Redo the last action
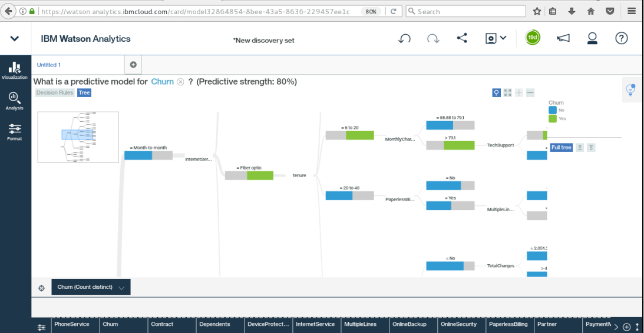Screen dimensions: 644x333 (x=433, y=39)
